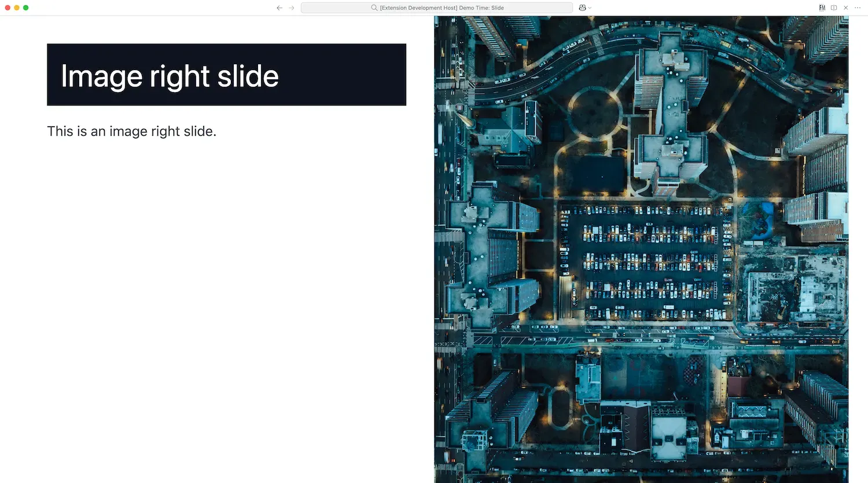868x483 pixels.
Task: Click the Demo Time command center search
Action: click(x=437, y=8)
